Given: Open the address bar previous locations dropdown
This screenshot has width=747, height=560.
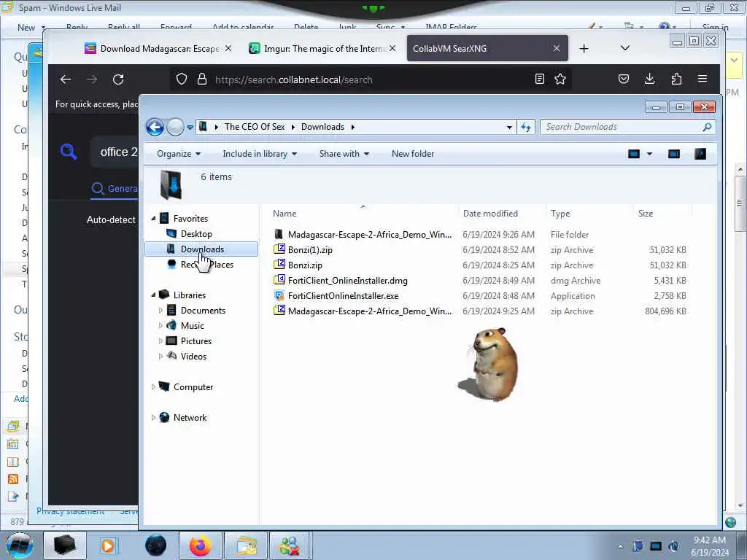Looking at the screenshot, I should point(509,127).
